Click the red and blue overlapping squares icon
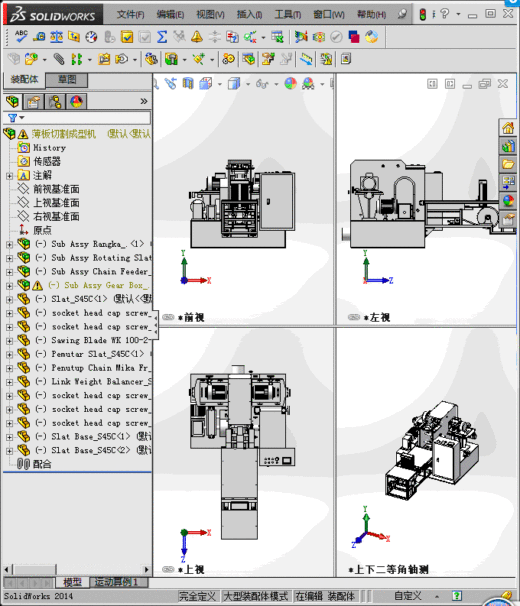Image resolution: width=520 pixels, height=606 pixels. coord(354,37)
